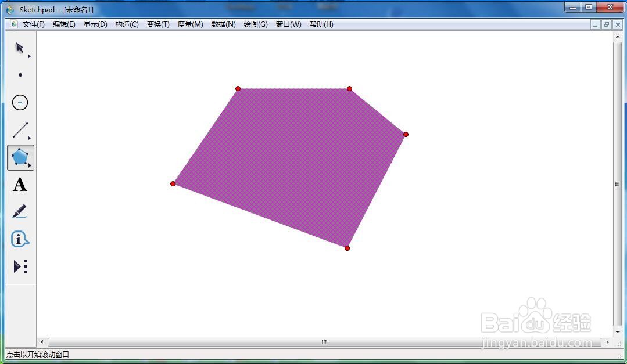This screenshot has height=364, width=627.
Task: Select the custom tool
Action: pyautogui.click(x=19, y=266)
